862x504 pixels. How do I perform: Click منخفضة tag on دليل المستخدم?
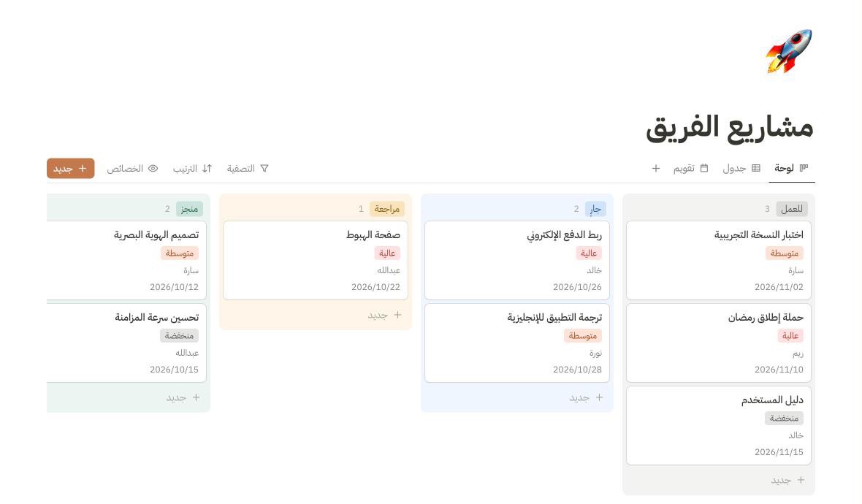(x=784, y=418)
